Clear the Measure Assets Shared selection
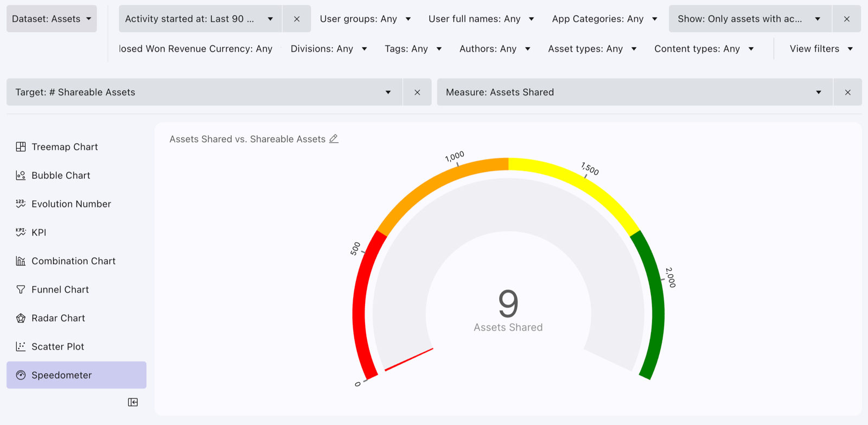Image resolution: width=868 pixels, height=425 pixels. (847, 92)
